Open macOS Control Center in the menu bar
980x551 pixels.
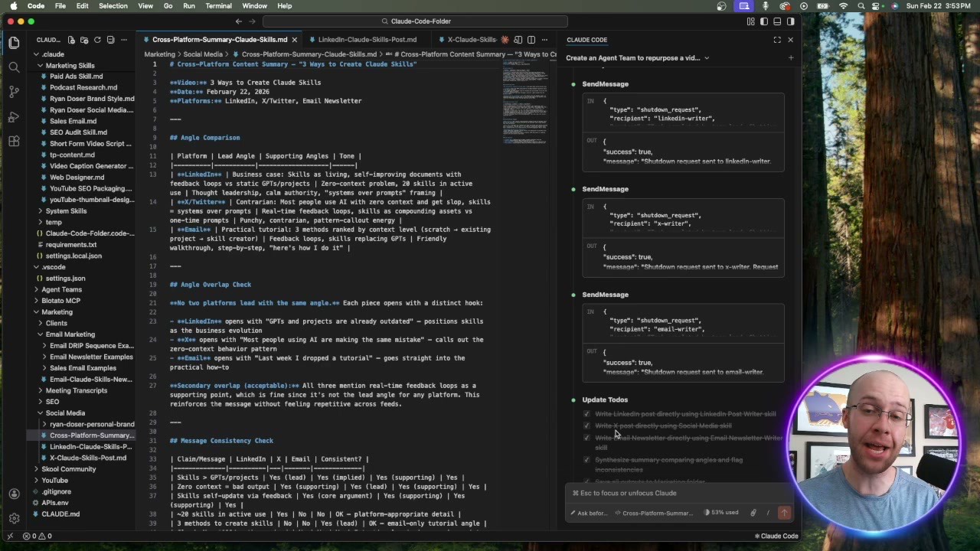pos(877,6)
